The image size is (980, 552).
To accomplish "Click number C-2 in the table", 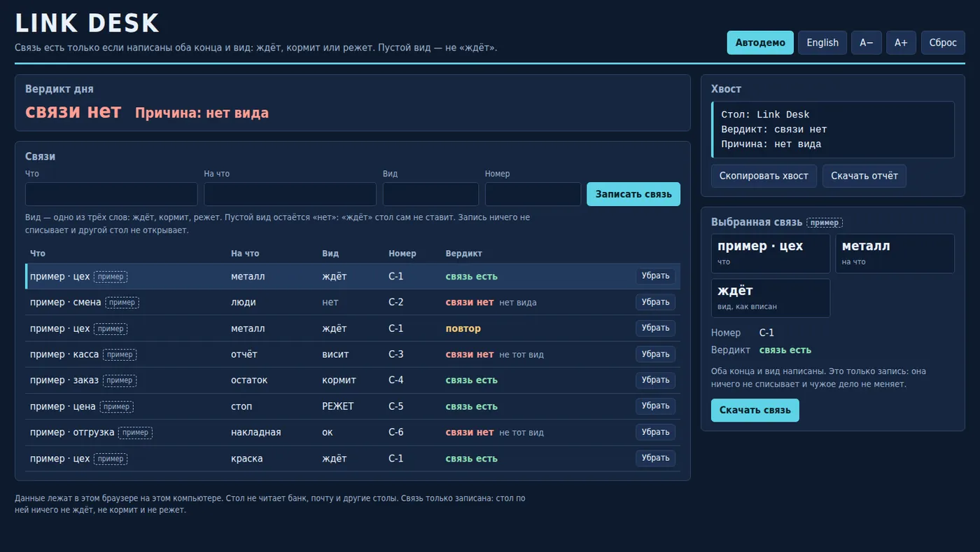I will [x=396, y=302].
